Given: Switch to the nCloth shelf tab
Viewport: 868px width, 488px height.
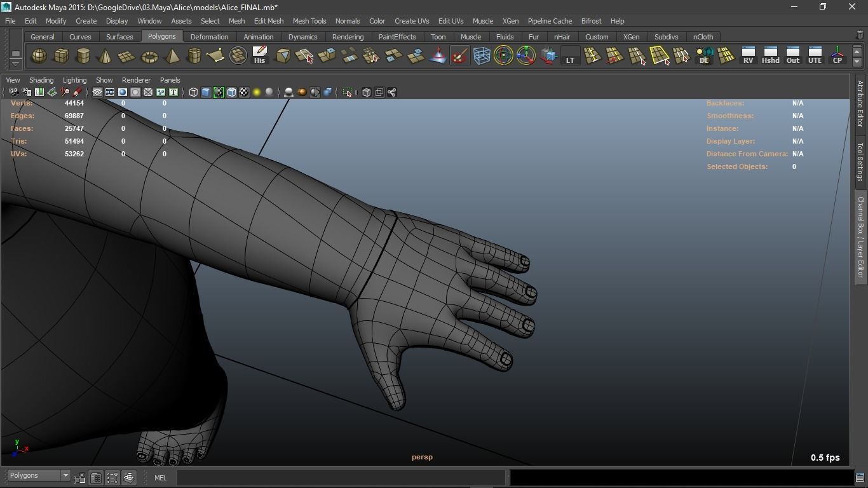Looking at the screenshot, I should click(703, 37).
